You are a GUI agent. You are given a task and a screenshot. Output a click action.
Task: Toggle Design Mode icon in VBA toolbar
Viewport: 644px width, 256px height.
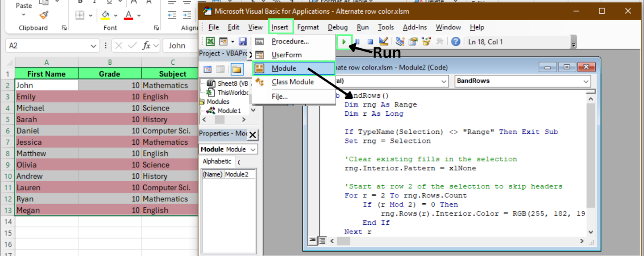tap(384, 41)
